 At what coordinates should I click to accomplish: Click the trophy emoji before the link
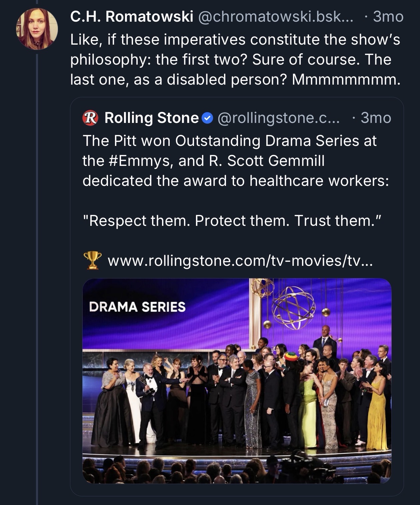(x=92, y=260)
